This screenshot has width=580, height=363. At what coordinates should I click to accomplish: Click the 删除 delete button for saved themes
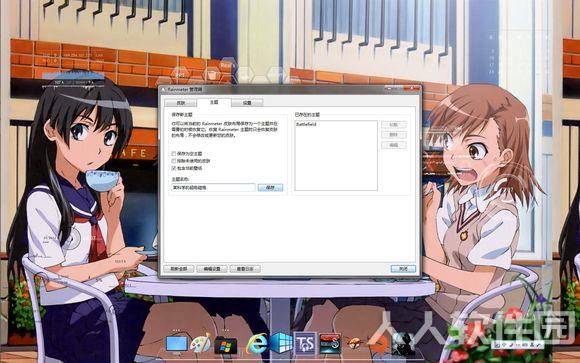click(394, 135)
